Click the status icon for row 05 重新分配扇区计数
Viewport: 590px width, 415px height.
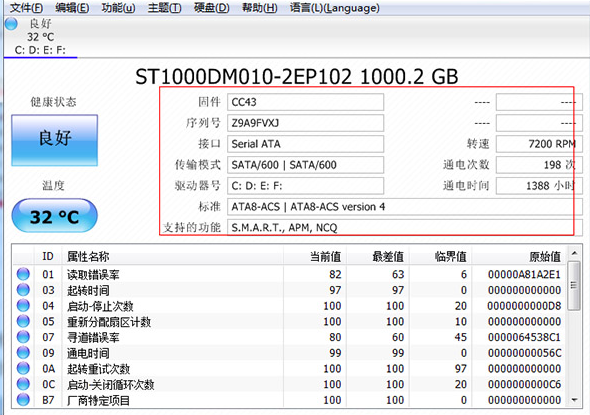click(x=23, y=321)
